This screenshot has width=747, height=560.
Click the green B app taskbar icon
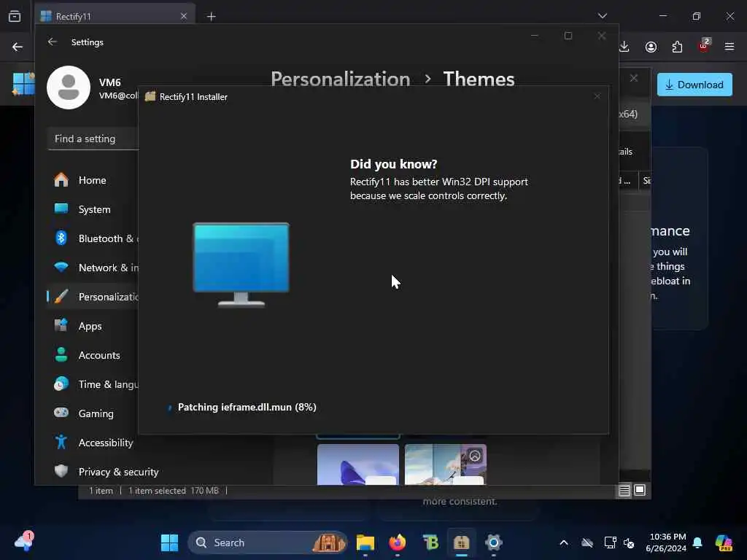click(430, 542)
